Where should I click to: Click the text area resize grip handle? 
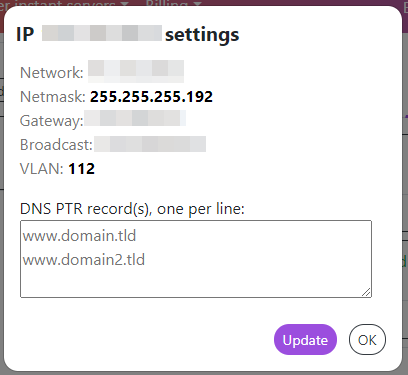tap(366, 292)
